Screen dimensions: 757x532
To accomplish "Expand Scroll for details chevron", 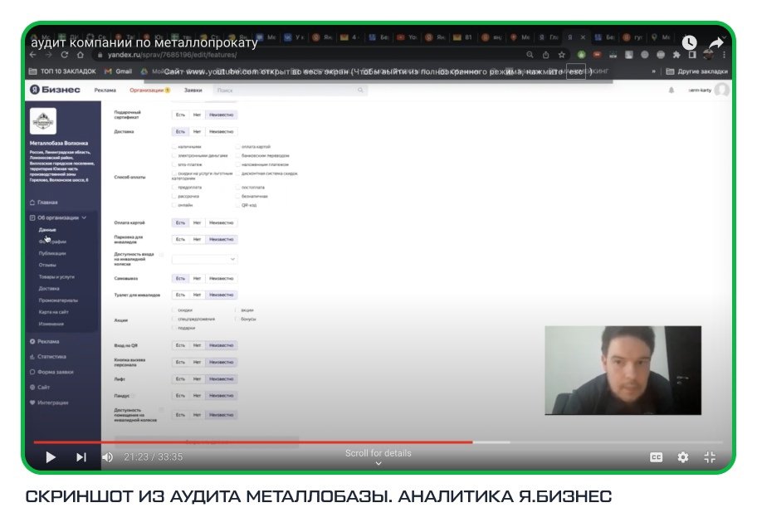I will click(x=378, y=463).
